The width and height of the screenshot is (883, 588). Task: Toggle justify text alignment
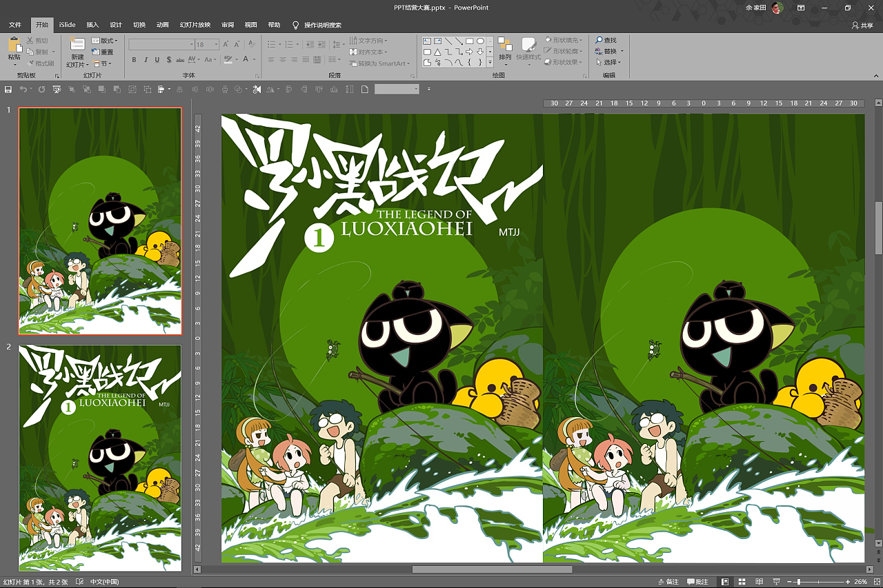tap(306, 60)
